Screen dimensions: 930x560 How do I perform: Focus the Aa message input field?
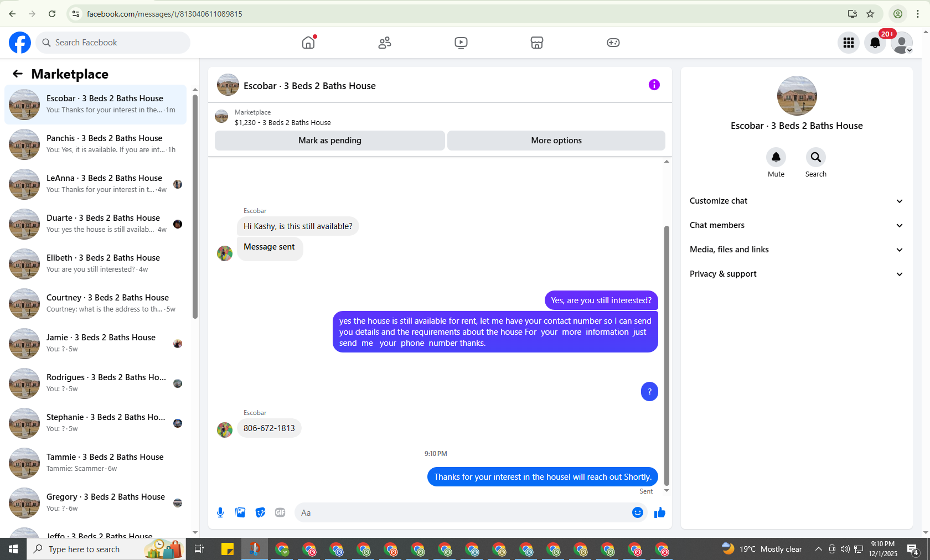462,512
